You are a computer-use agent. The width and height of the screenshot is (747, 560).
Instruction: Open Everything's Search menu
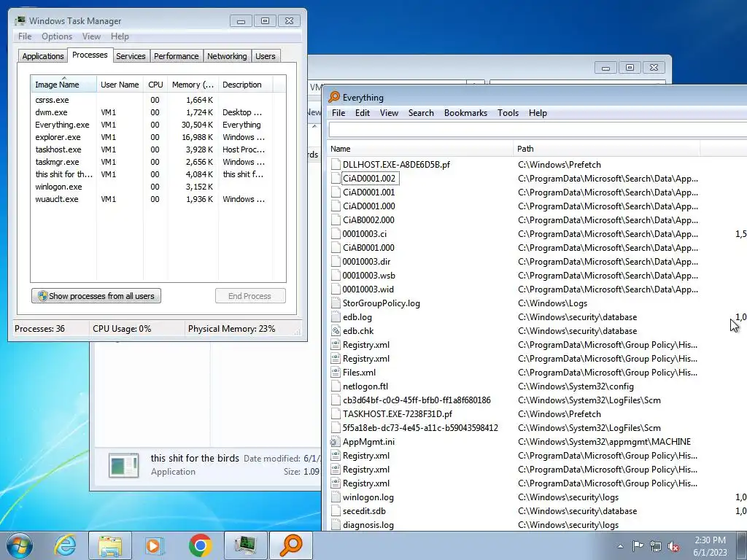coord(421,113)
